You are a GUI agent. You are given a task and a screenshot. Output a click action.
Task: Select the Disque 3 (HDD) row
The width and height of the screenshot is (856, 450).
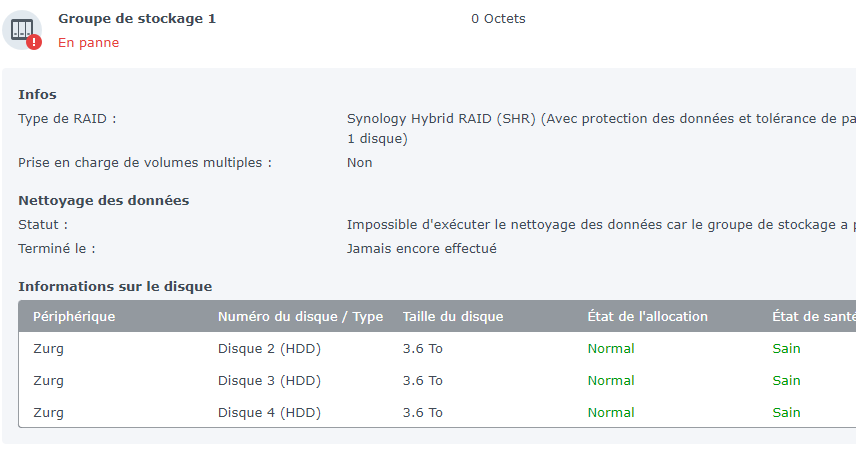tap(437, 381)
